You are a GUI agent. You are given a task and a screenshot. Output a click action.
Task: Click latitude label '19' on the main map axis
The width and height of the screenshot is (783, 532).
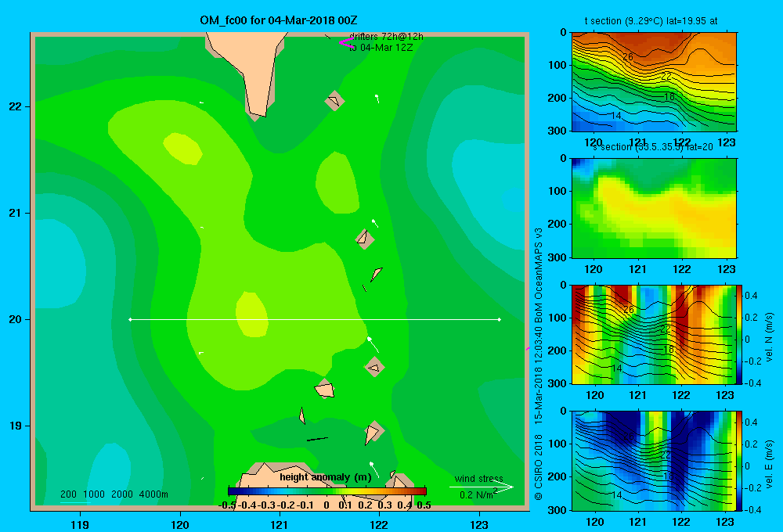(x=16, y=426)
